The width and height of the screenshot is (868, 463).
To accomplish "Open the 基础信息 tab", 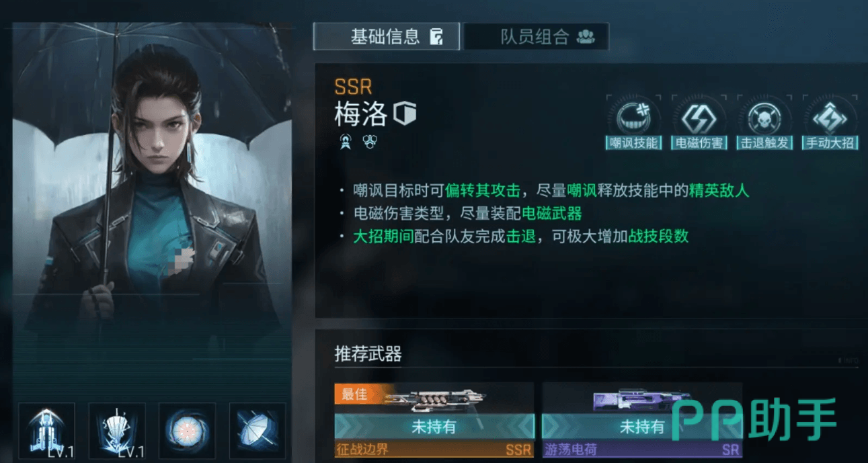I will (387, 36).
